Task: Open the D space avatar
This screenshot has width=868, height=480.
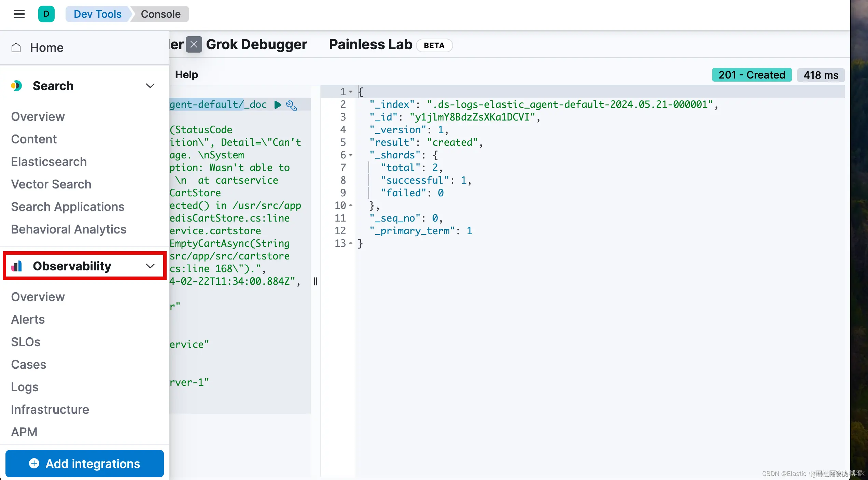Action: click(46, 14)
